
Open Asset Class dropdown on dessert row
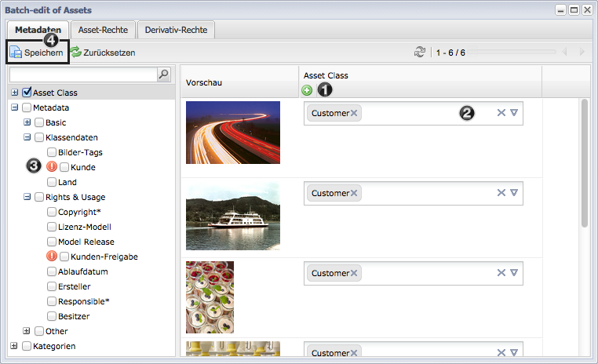pos(514,273)
